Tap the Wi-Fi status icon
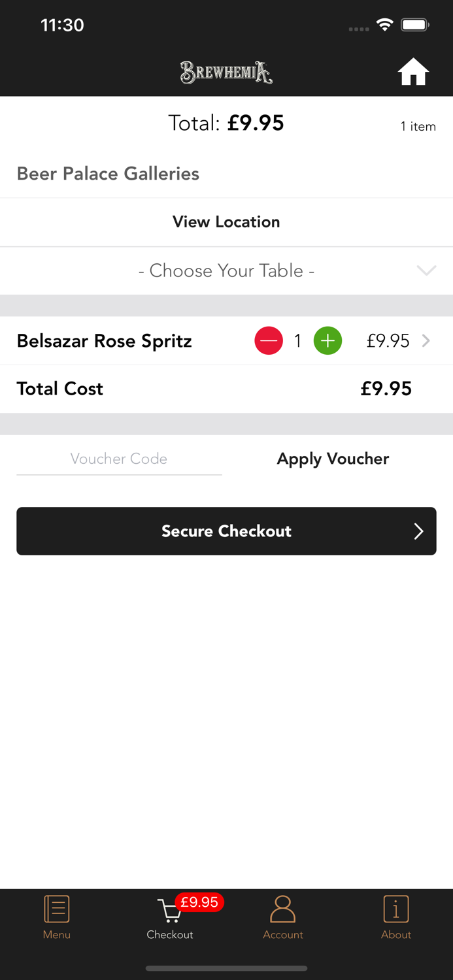Screen dimensions: 453x980 [385, 25]
